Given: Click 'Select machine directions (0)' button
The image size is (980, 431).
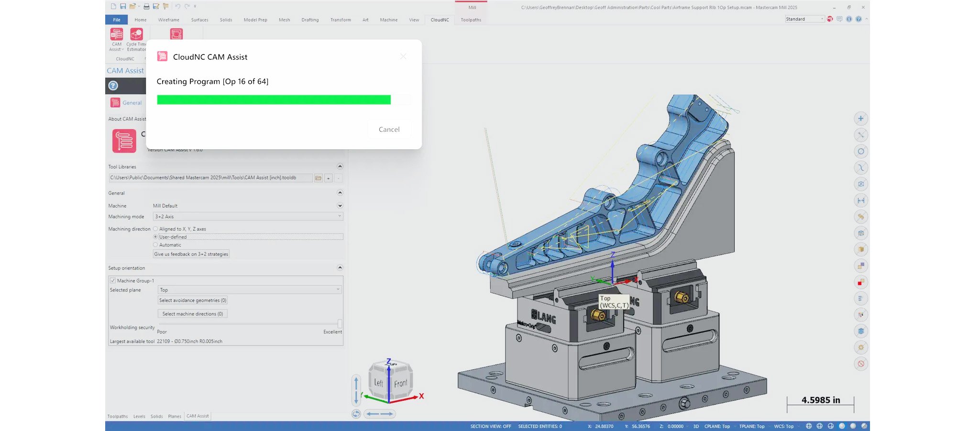Looking at the screenshot, I should 193,314.
